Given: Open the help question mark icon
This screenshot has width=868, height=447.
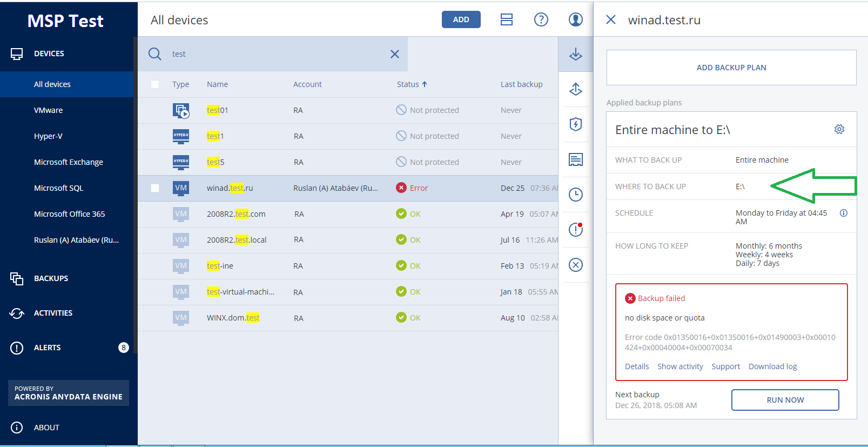Looking at the screenshot, I should tap(541, 19).
